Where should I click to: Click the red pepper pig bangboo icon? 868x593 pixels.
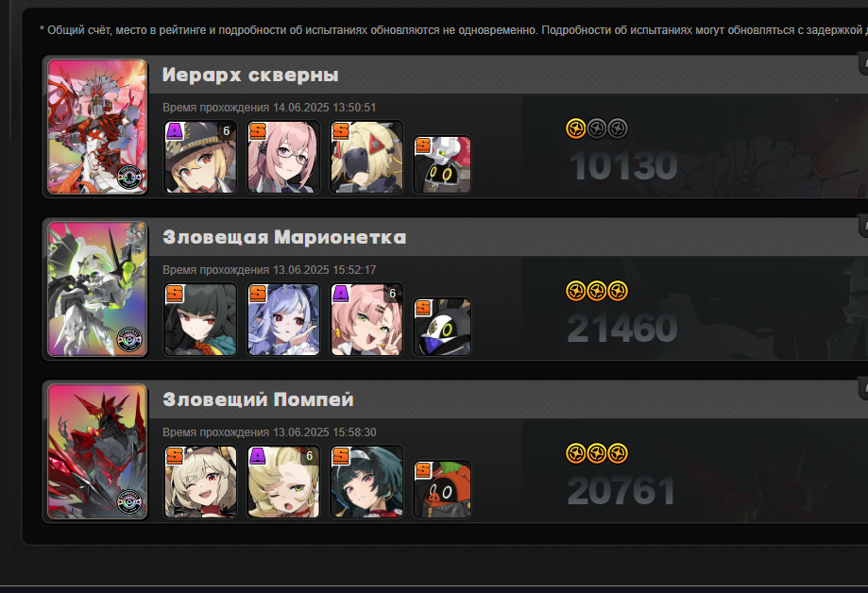(442, 489)
